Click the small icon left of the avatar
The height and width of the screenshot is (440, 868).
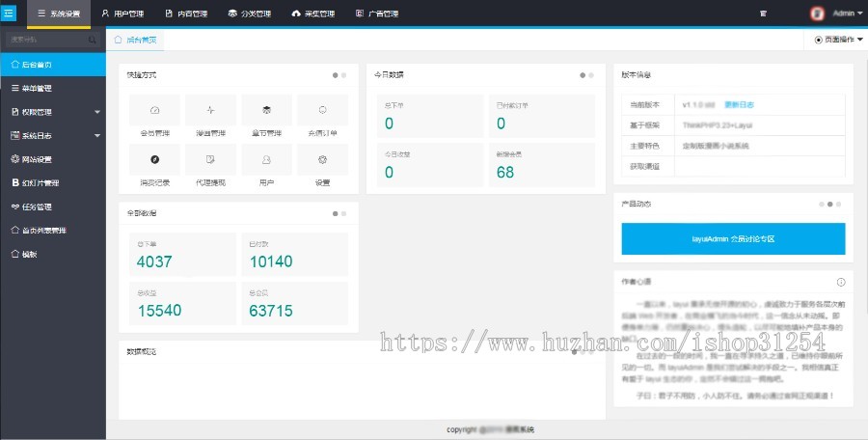tap(764, 14)
